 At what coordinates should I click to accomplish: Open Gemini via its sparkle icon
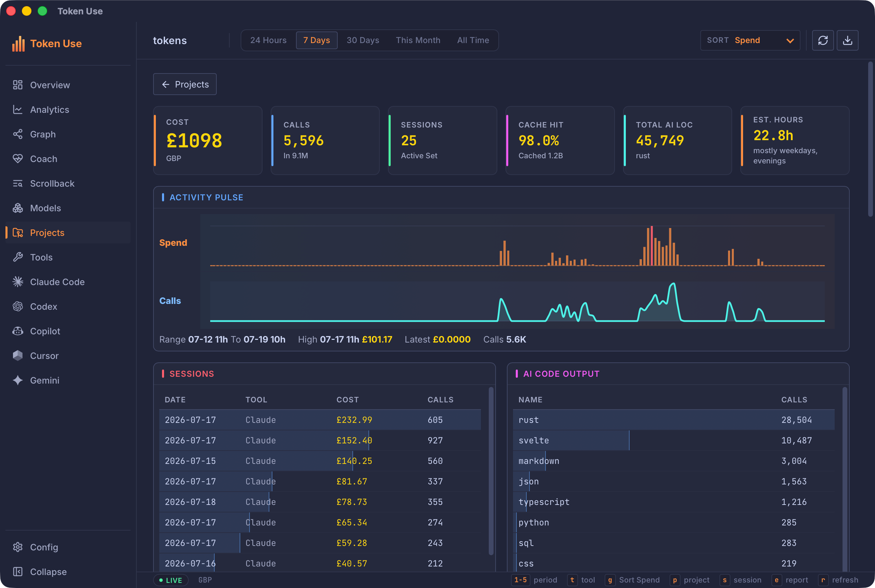[x=18, y=380]
